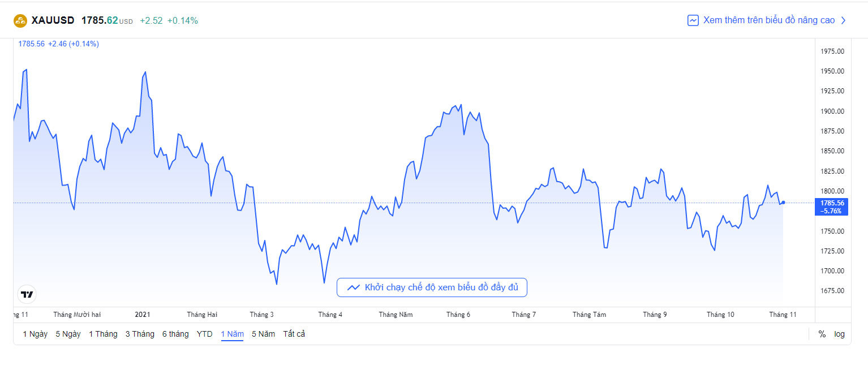Toggle percent scale mode
The width and height of the screenshot is (868, 365).
click(822, 334)
